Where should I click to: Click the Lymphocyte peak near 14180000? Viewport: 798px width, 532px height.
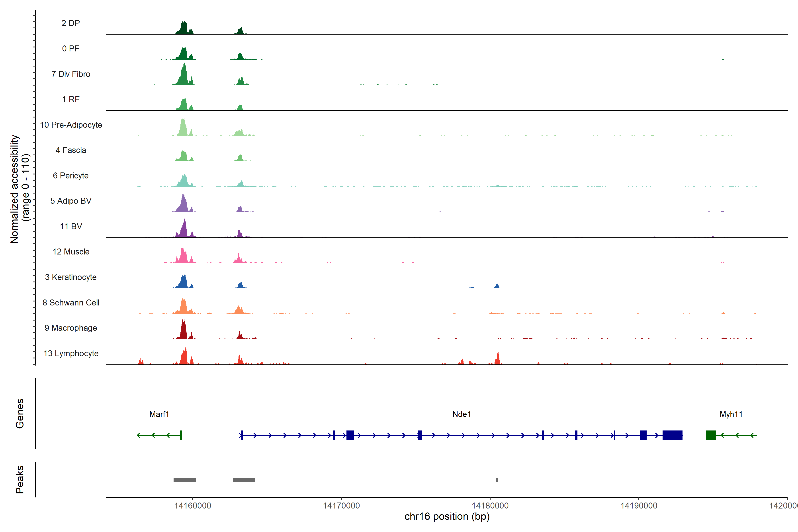point(498,359)
